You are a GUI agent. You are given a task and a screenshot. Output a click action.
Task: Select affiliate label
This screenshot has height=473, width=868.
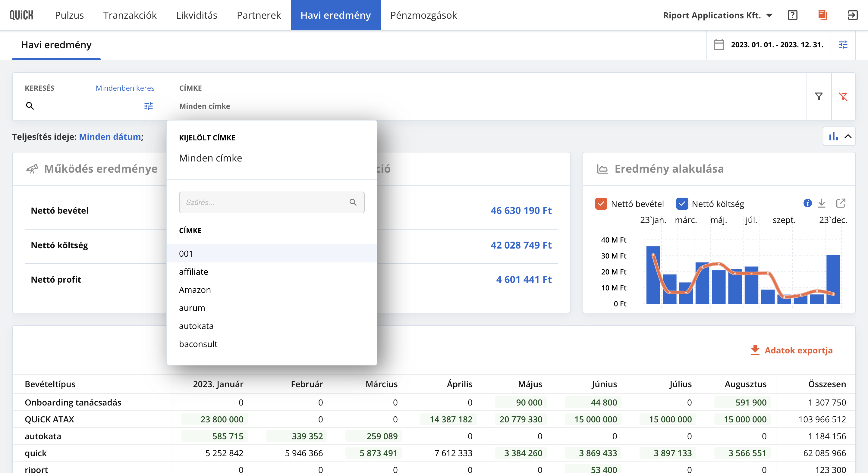(272, 272)
